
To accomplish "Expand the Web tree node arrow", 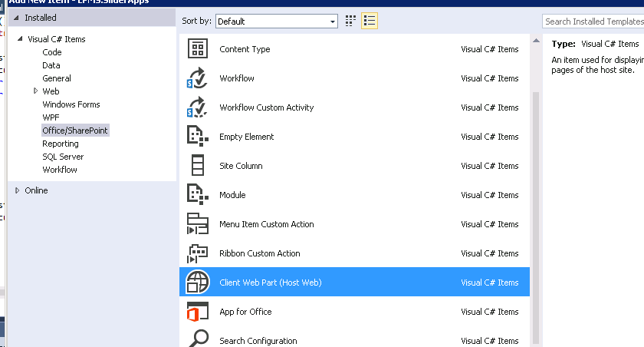I will [x=36, y=91].
